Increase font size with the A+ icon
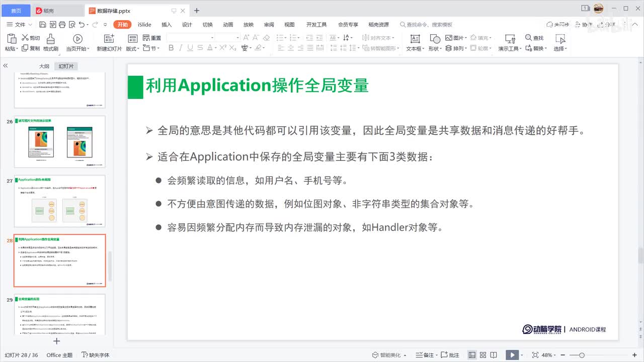644x362 pixels. click(247, 38)
